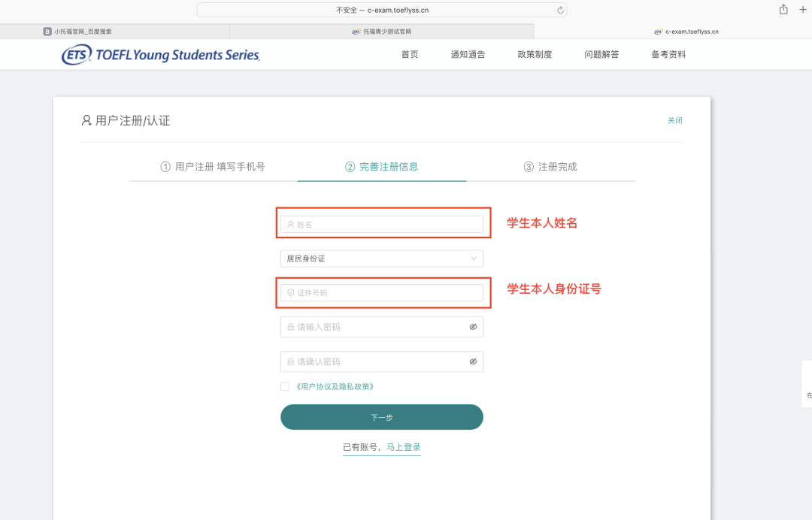Viewport: 812px width, 520px height.
Task: Click the 下一步 button
Action: 382,417
